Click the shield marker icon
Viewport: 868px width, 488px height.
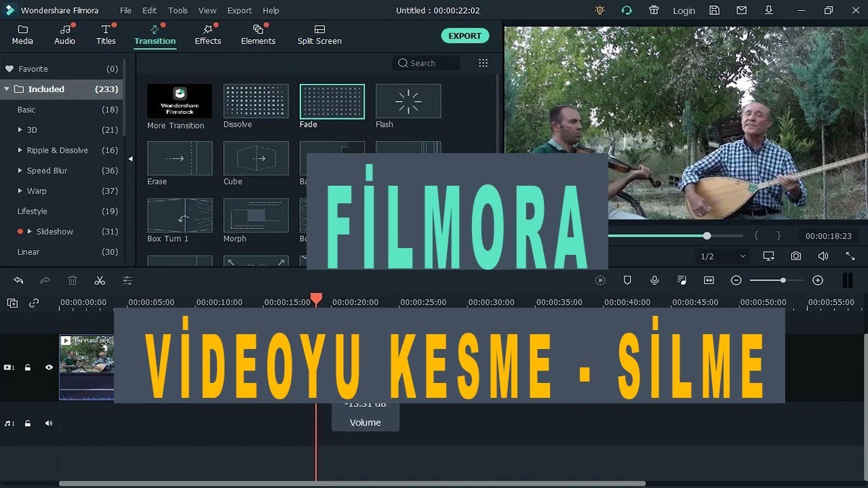(627, 280)
